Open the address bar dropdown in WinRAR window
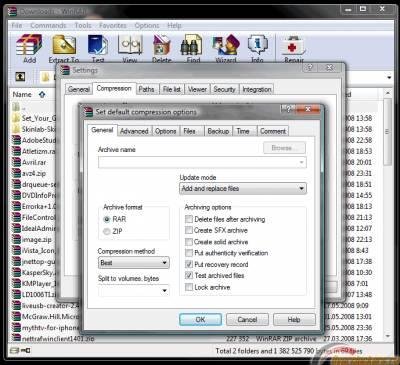The height and width of the screenshot is (365, 400). click(x=389, y=77)
